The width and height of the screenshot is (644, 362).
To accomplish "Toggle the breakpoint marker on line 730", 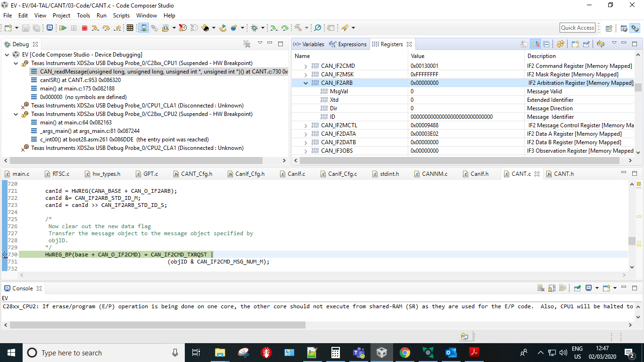I will coord(3,255).
